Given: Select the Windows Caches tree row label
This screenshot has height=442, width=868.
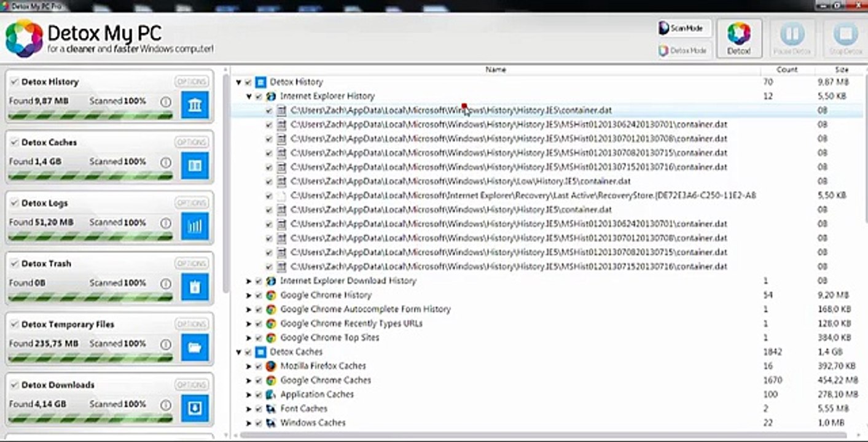Looking at the screenshot, I should click(313, 423).
